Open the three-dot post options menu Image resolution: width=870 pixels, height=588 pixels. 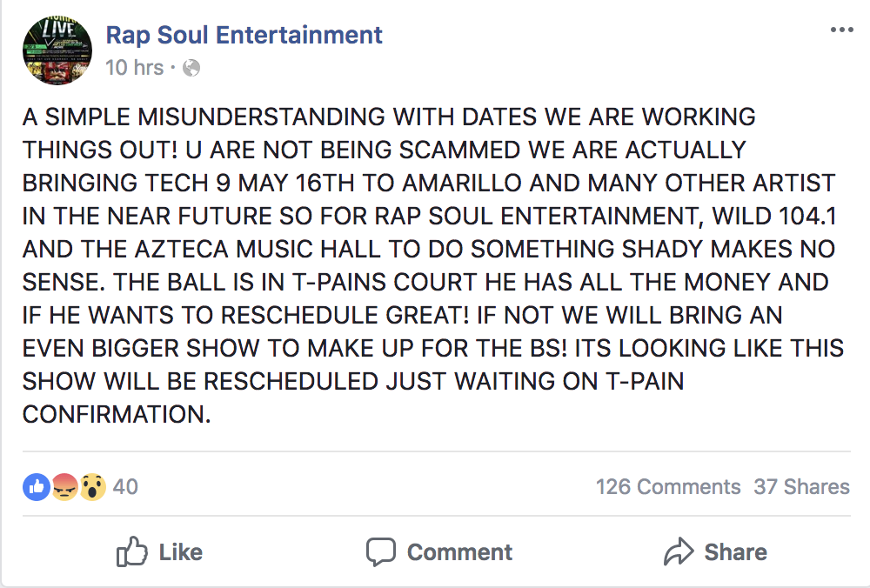841,30
